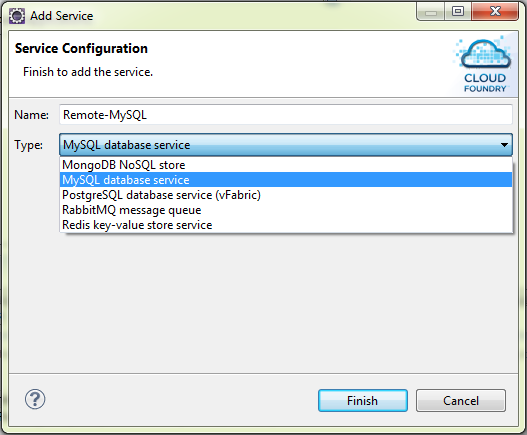Select the highlighted MySQL database service entry
The width and height of the screenshot is (527, 435).
[x=286, y=180]
